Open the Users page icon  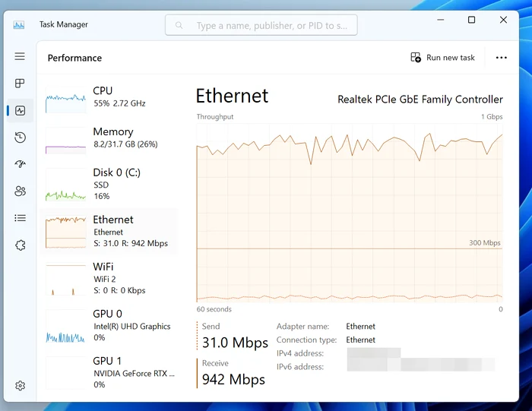click(x=20, y=191)
